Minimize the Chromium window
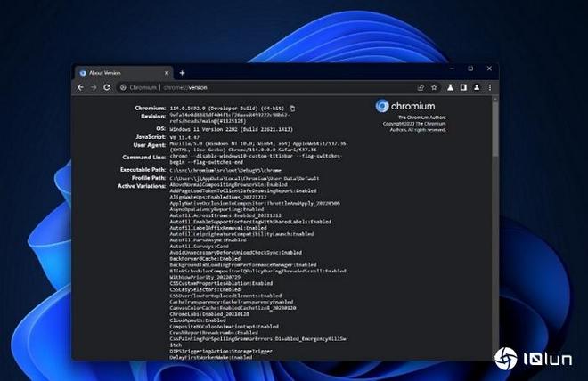The image size is (588, 381). 453,69
